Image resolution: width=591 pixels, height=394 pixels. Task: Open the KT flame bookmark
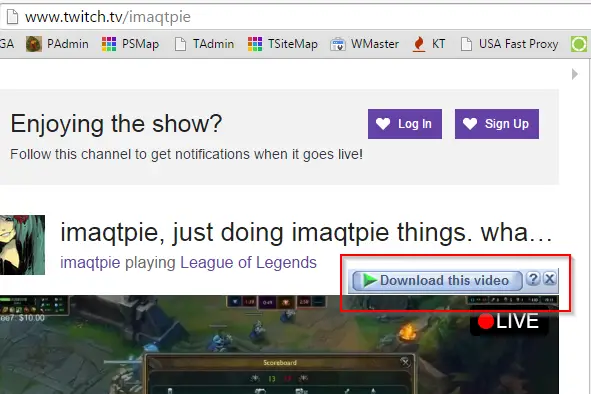[x=429, y=44]
